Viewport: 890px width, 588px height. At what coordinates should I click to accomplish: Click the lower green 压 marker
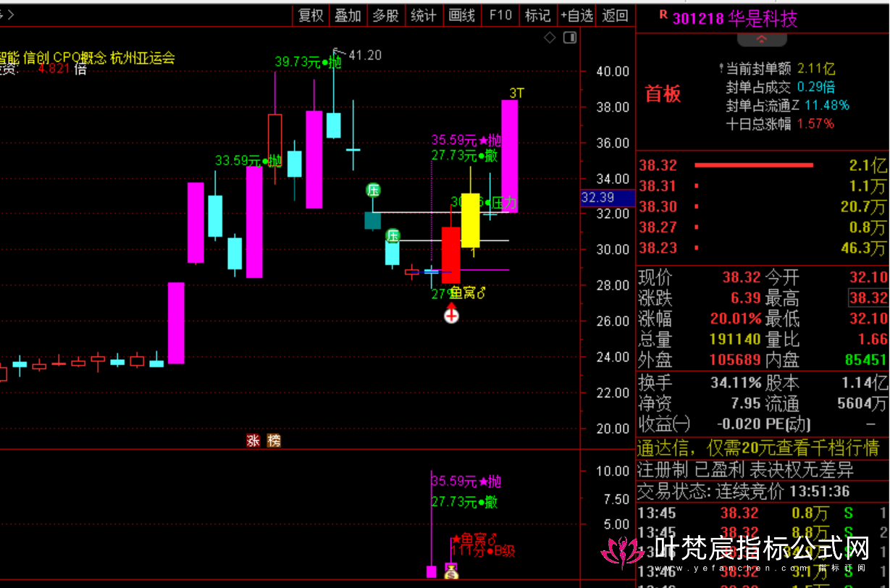click(x=392, y=235)
